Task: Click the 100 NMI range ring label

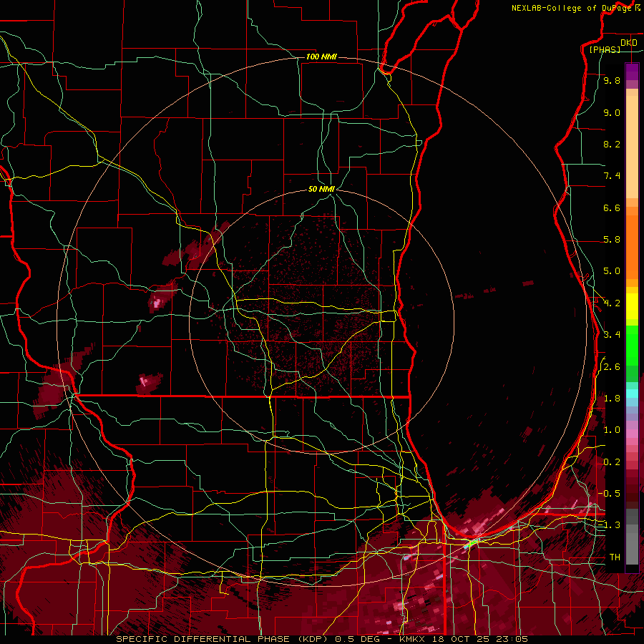Action: point(321,57)
